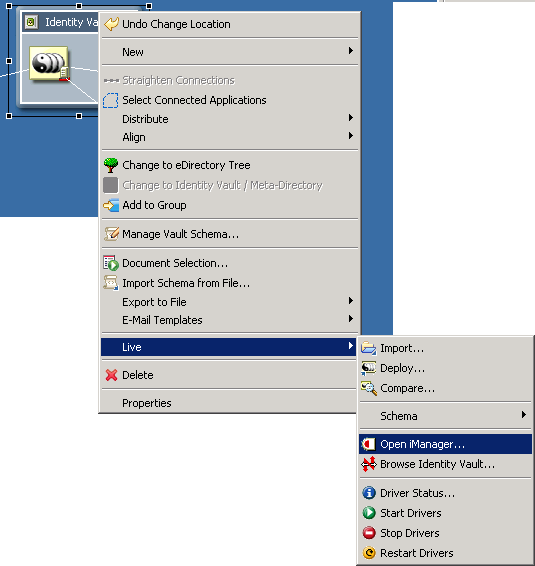Choose Compare in the Live submenu
The height and width of the screenshot is (566, 535).
pos(445,388)
